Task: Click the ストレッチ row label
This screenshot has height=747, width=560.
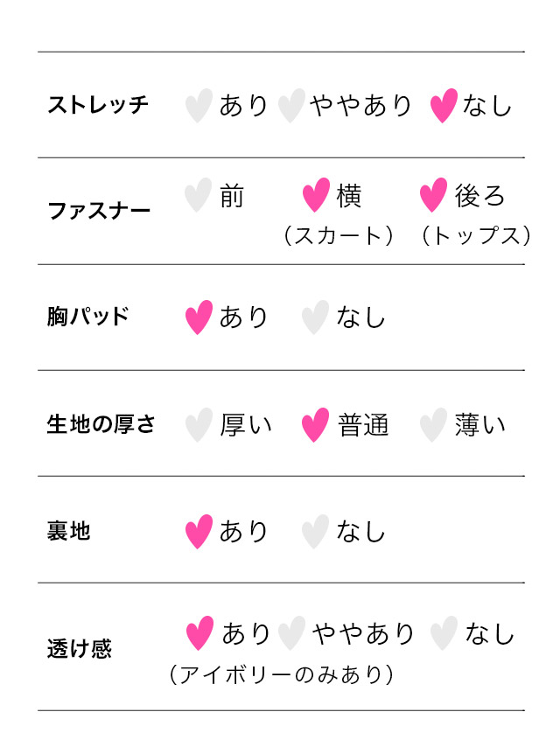Action: (98, 105)
